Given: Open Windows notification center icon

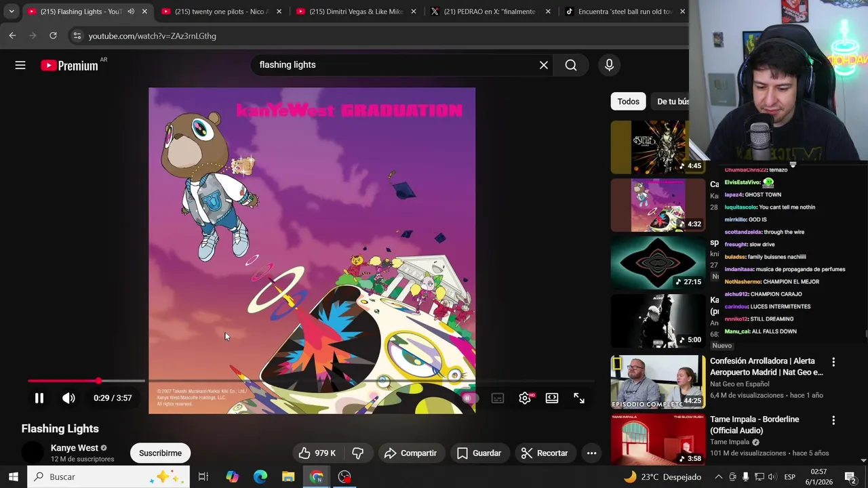Looking at the screenshot, I should pos(850,477).
